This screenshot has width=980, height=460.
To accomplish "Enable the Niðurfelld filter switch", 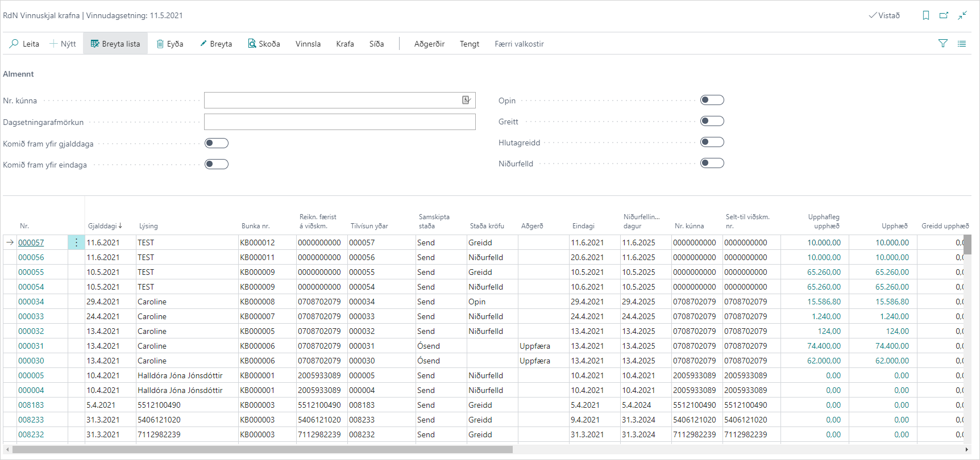I will 712,163.
